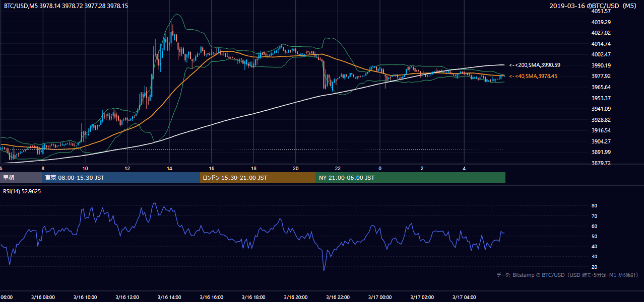The image size is (644, 302).
Task: Click hour label 14 under the price chart
Action: (x=170, y=168)
